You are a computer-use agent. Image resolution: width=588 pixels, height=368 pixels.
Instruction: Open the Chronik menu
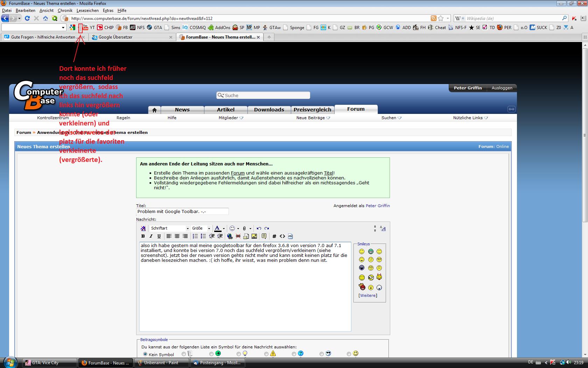pyautogui.click(x=65, y=11)
